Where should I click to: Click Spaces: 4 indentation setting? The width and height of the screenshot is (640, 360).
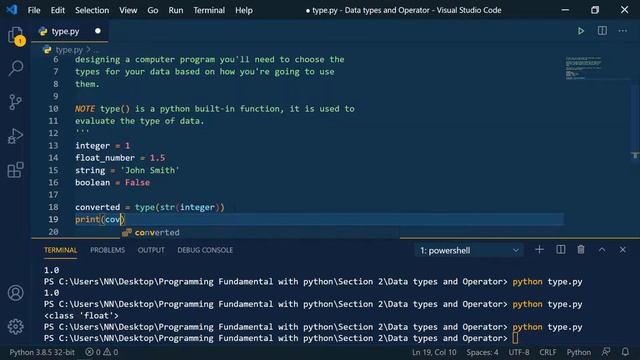(x=482, y=352)
